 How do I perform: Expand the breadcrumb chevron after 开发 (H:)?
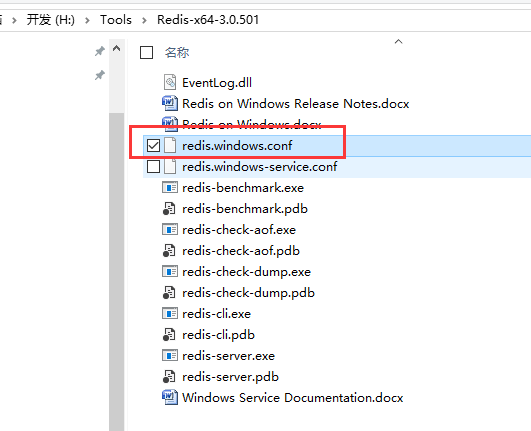87,20
